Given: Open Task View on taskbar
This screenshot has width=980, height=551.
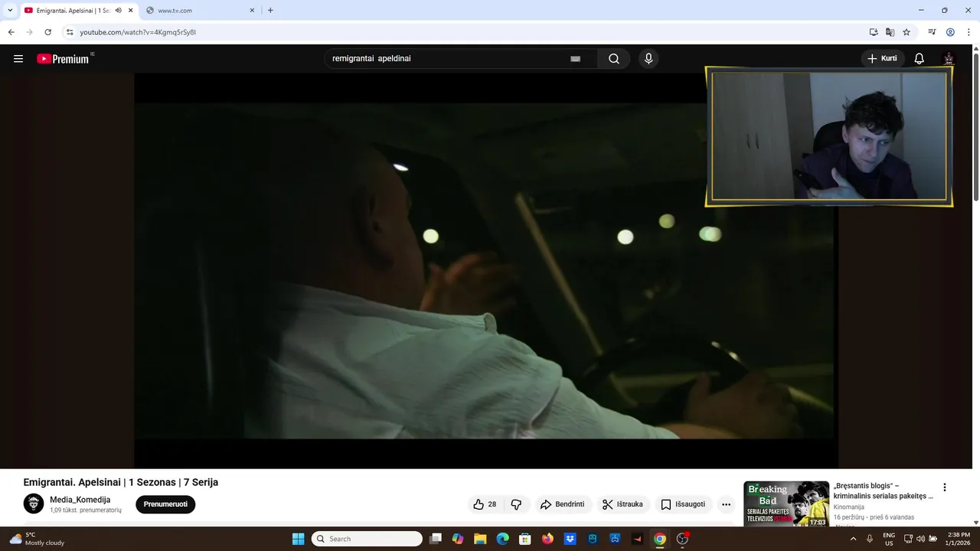Looking at the screenshot, I should [436, 539].
